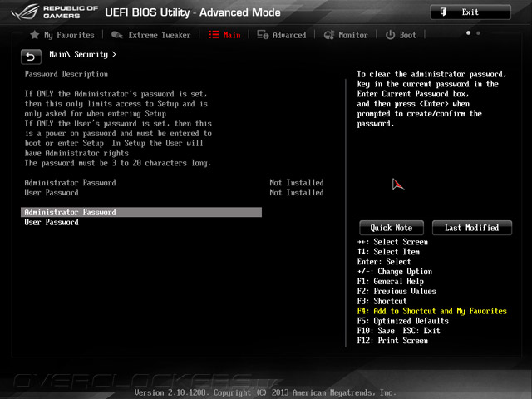Click the Exit button

(x=470, y=12)
